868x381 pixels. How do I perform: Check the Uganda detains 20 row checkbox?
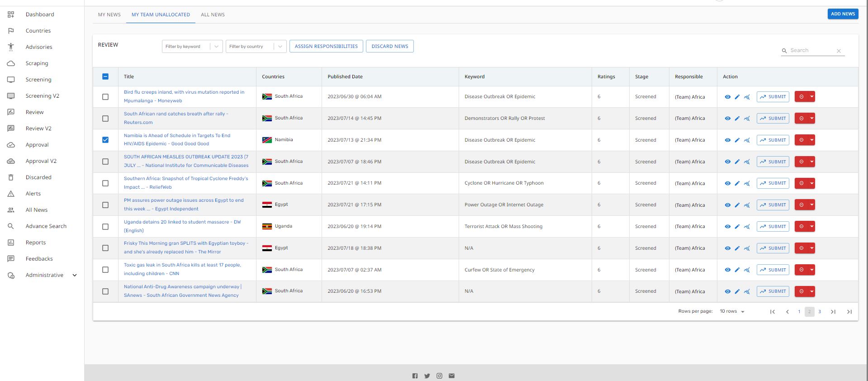pyautogui.click(x=105, y=227)
